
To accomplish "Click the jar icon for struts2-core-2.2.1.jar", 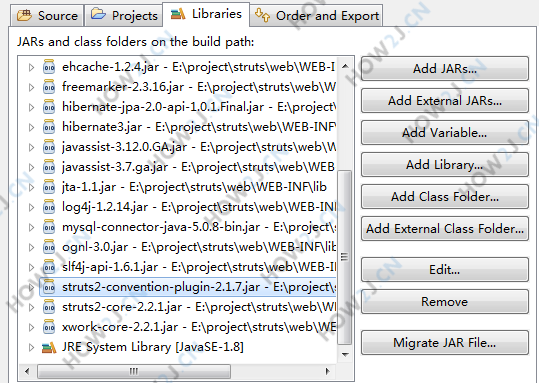I will (49, 307).
